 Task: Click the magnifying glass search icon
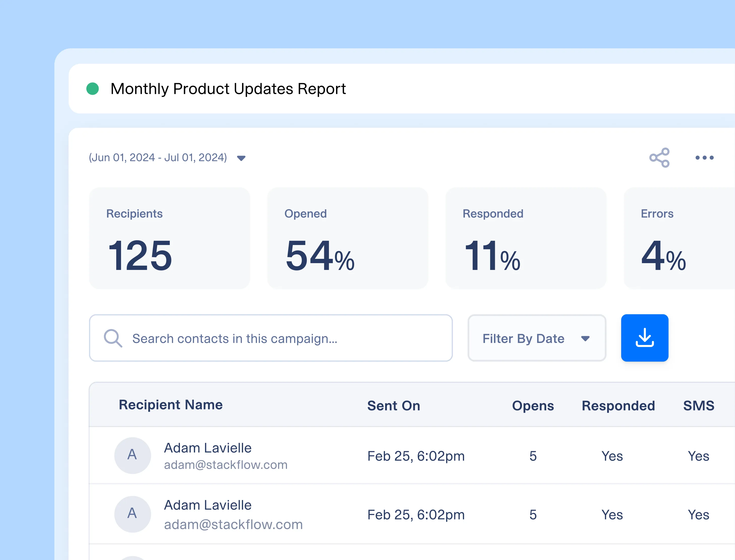(113, 338)
